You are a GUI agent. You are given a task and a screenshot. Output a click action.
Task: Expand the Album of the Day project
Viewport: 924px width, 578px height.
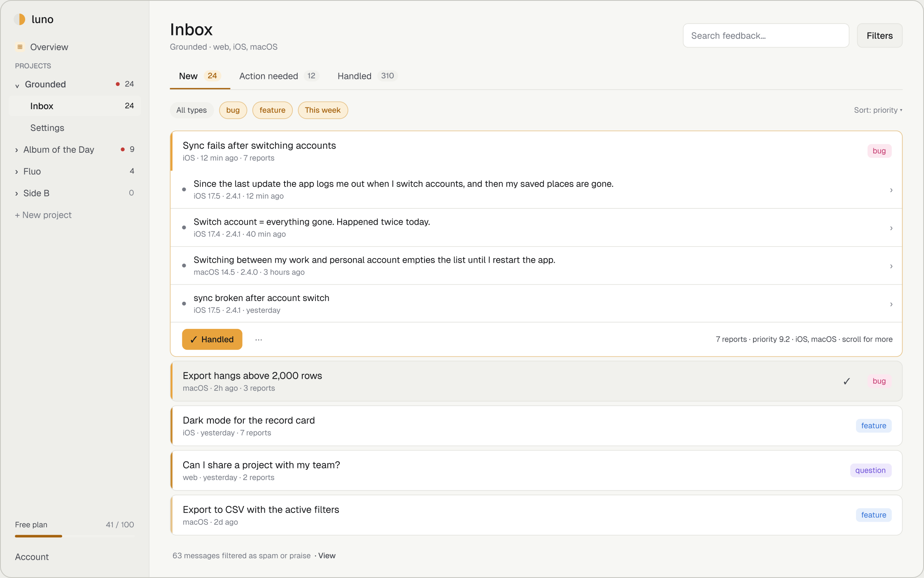point(16,150)
